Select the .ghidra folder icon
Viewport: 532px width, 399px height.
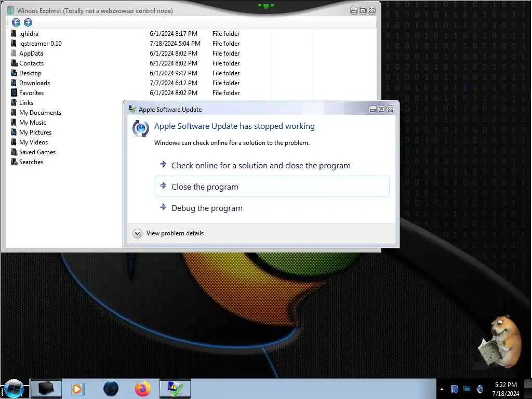(x=14, y=33)
